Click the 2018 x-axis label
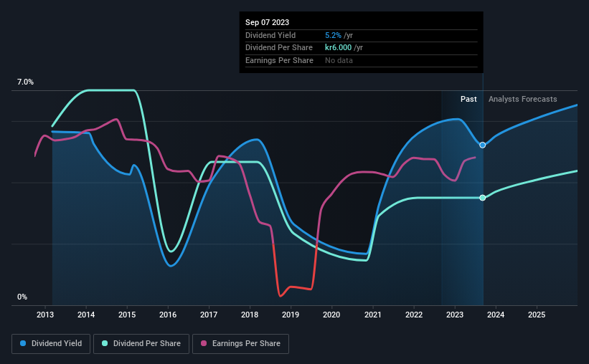Viewport: 589px width, 364px height. click(250, 315)
